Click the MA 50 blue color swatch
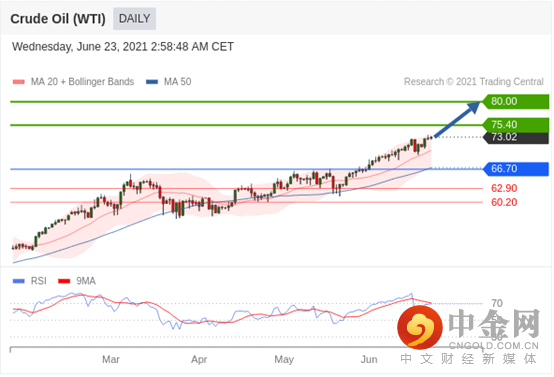 [x=152, y=82]
